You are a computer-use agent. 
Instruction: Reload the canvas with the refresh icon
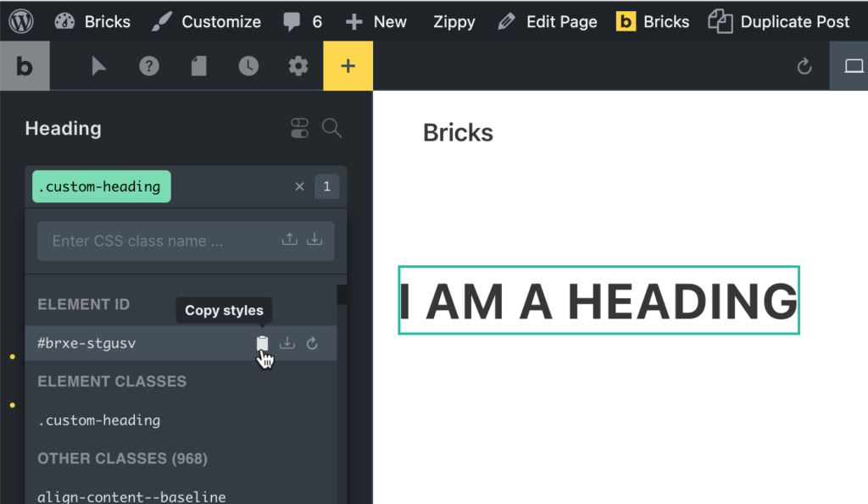(804, 65)
